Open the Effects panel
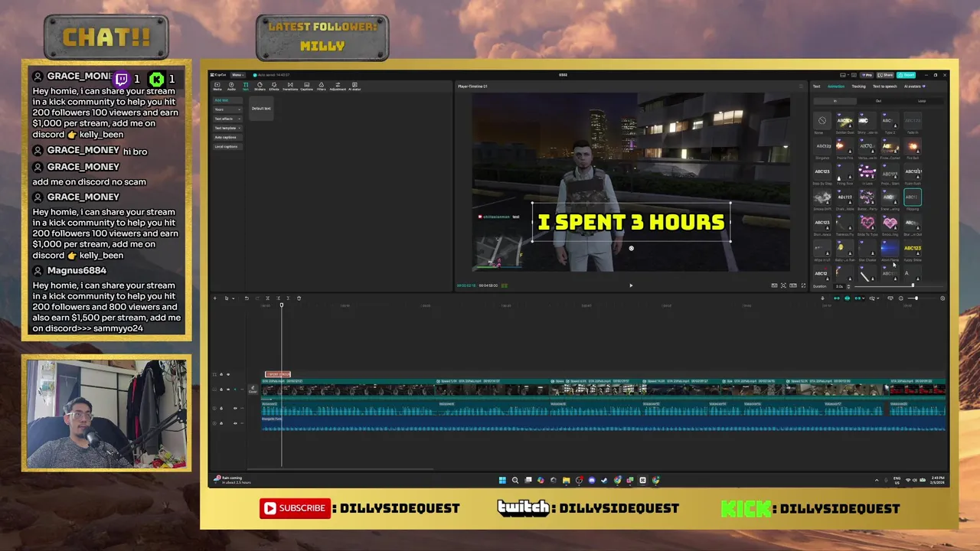This screenshot has width=980, height=551. click(274, 86)
